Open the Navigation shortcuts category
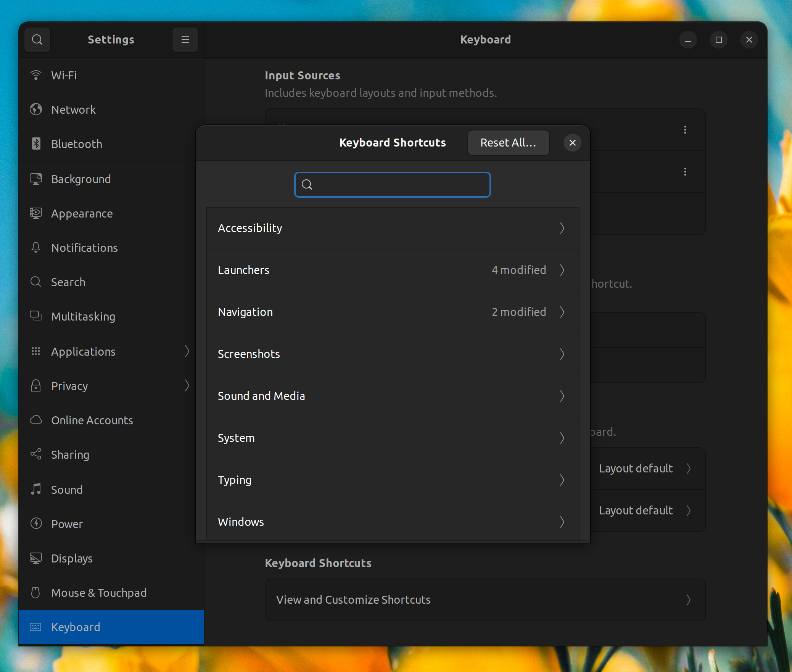The height and width of the screenshot is (672, 792). click(x=393, y=312)
